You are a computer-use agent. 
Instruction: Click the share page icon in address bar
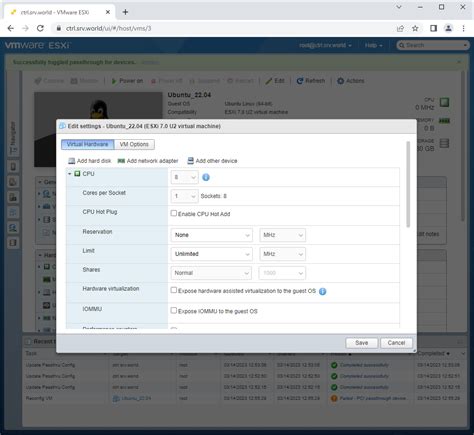[400, 28]
